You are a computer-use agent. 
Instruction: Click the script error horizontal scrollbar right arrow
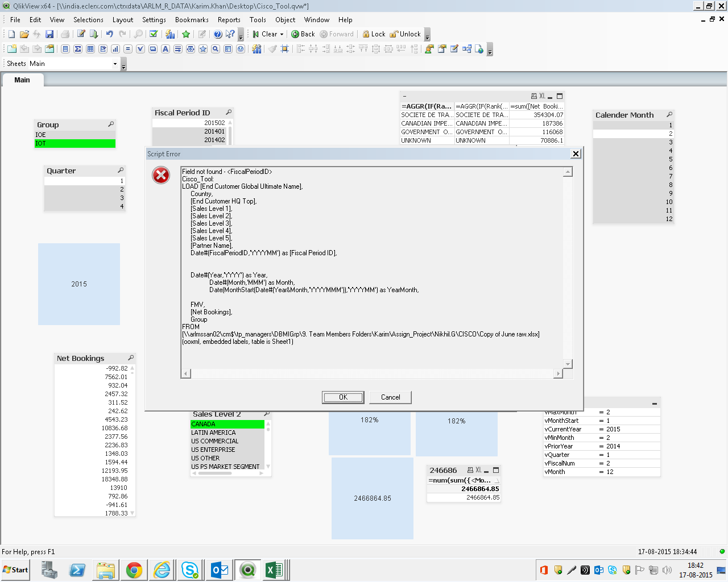pos(559,373)
